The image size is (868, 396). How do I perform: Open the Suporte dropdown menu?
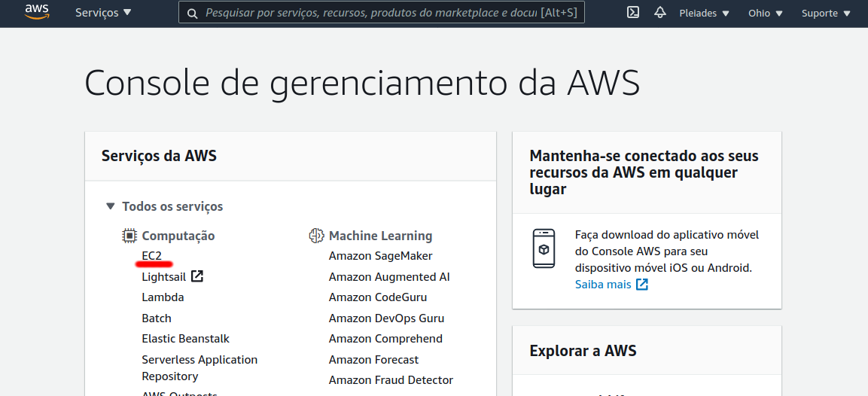pos(826,14)
